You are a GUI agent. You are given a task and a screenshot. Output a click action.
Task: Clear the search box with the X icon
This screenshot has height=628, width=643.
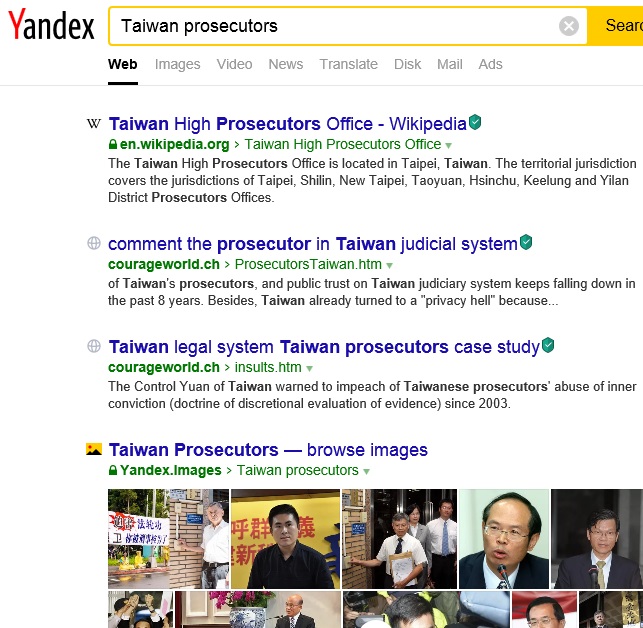pos(569,26)
